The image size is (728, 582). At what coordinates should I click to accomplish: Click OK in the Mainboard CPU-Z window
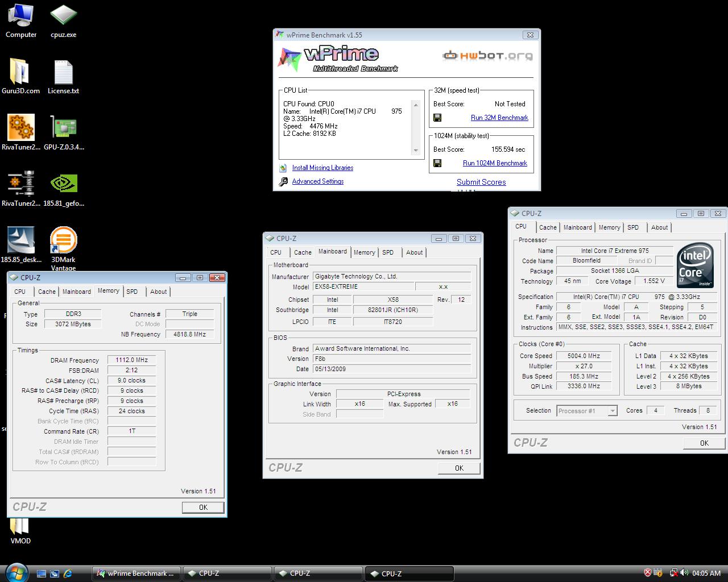pos(459,468)
